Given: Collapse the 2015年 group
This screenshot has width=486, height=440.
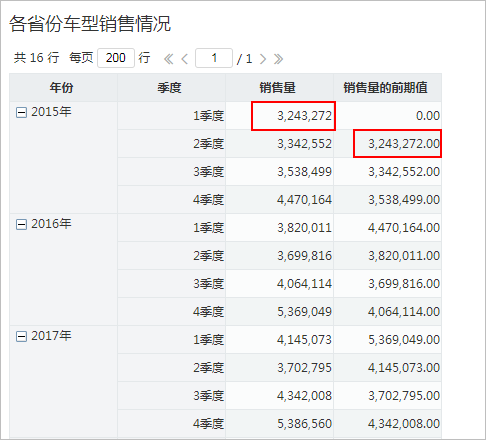Looking at the screenshot, I should 21,112.
